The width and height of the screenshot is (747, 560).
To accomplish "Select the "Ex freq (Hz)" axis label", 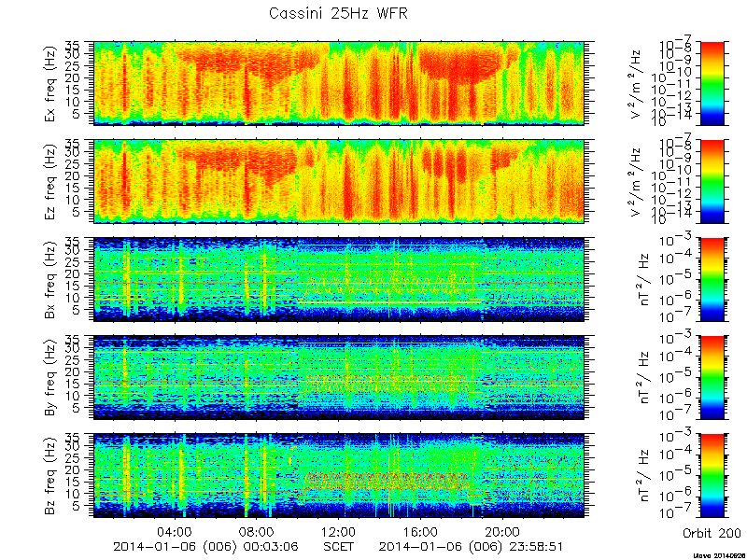I will (51, 83).
